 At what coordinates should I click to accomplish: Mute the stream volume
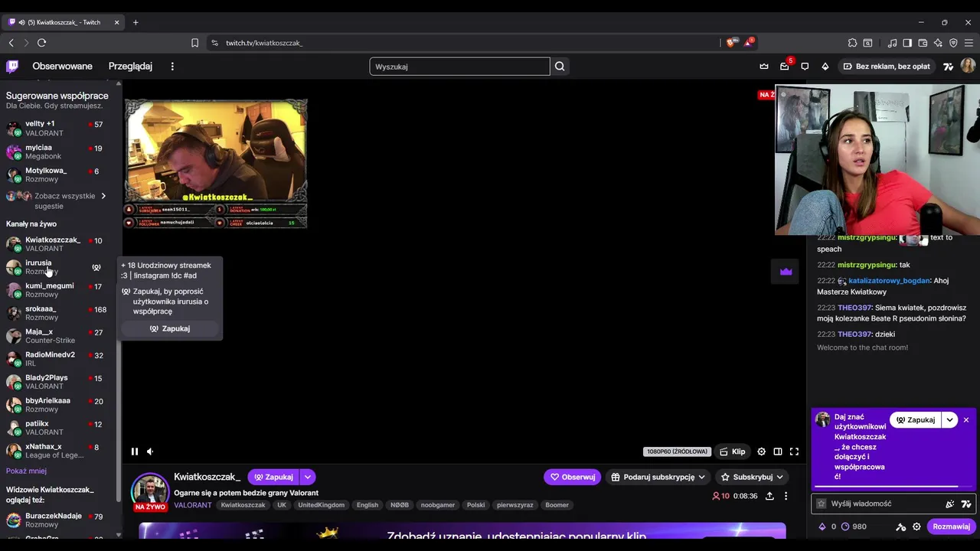click(x=150, y=452)
